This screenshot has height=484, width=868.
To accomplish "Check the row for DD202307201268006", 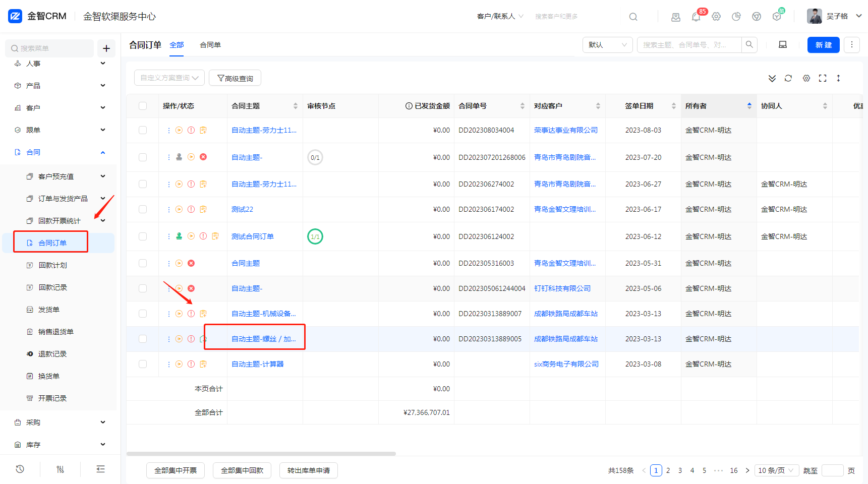I will [143, 157].
